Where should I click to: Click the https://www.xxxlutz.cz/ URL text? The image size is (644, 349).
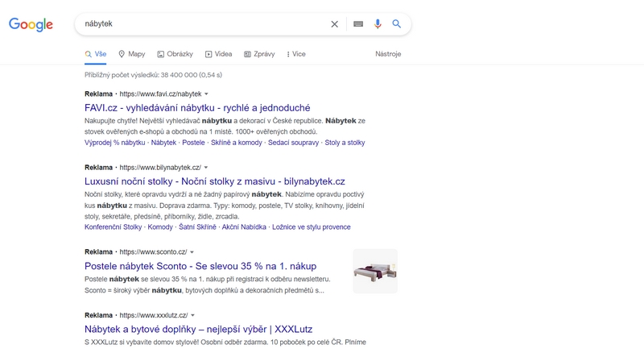tap(154, 315)
